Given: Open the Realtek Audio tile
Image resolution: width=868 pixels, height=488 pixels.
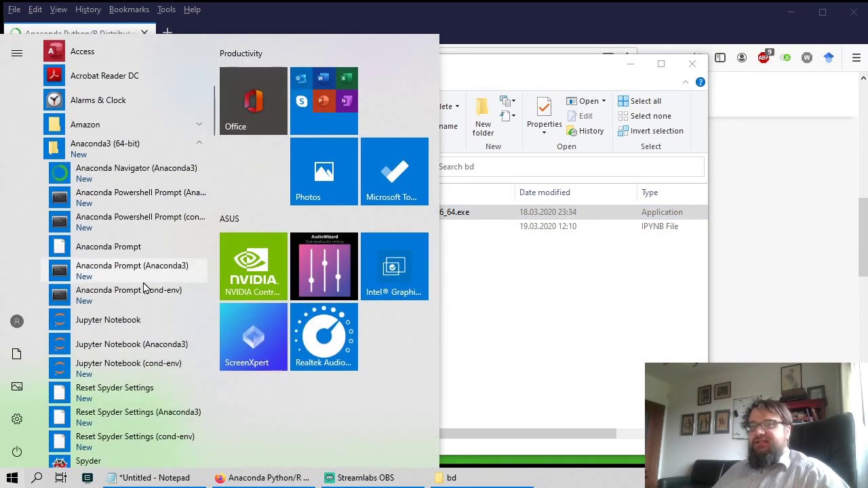Looking at the screenshot, I should (x=324, y=337).
